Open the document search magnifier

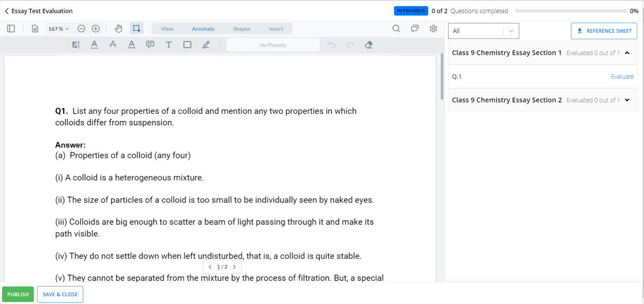(x=396, y=28)
